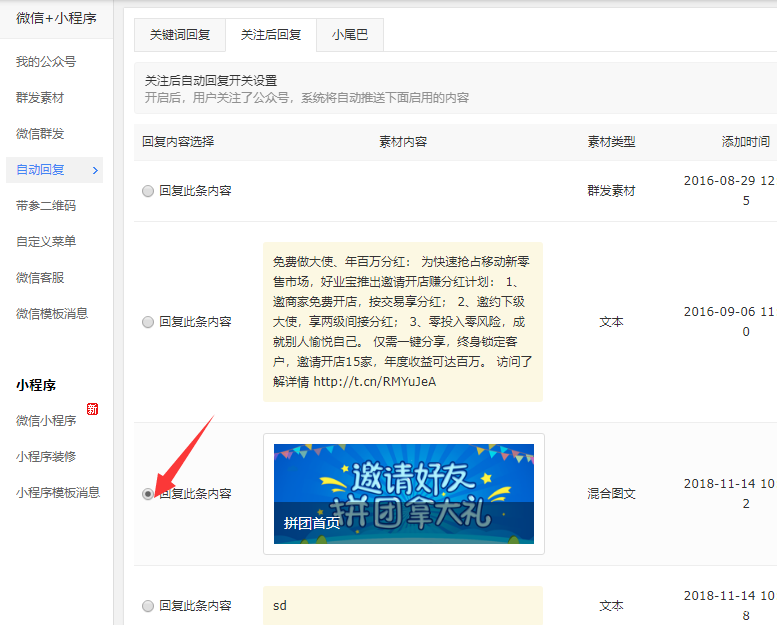Click the 小程序 section heading
This screenshot has height=625, width=777.
pyautogui.click(x=36, y=385)
